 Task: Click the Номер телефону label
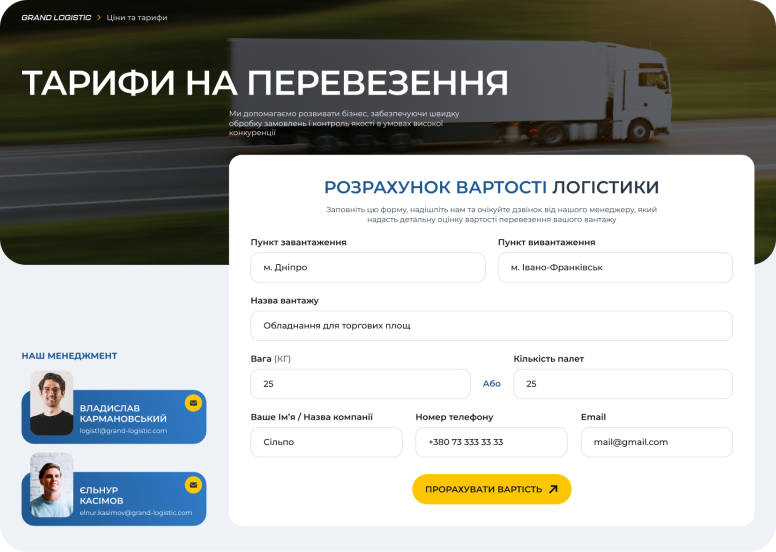point(454,417)
